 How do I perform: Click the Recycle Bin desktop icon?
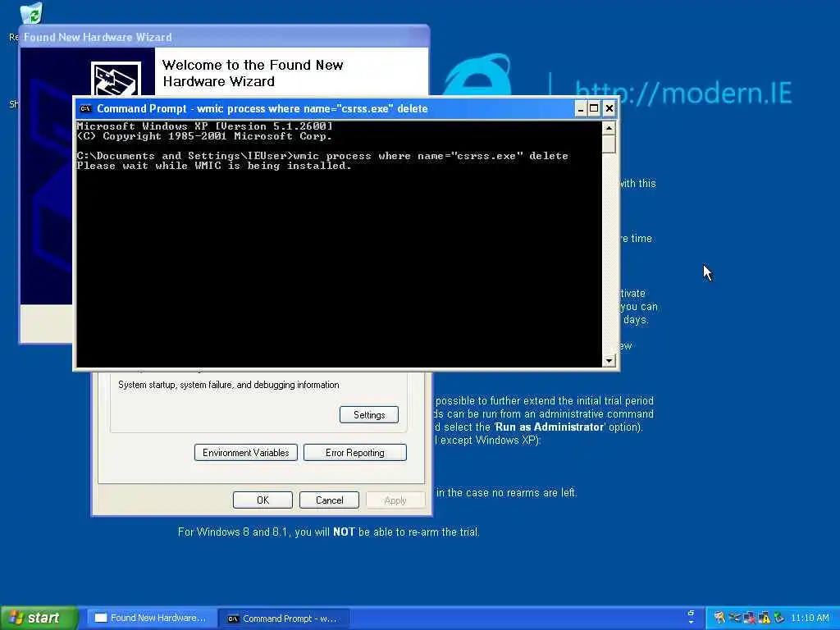(31, 13)
